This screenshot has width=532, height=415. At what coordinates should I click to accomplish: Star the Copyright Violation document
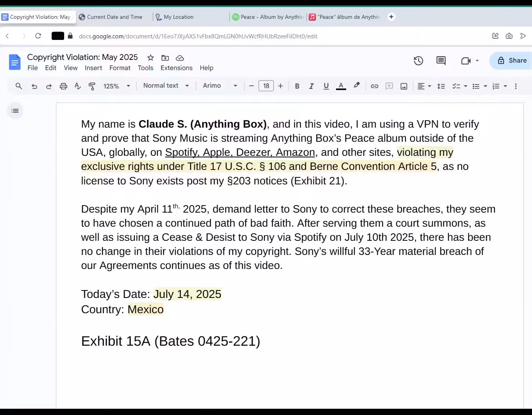coord(151,58)
